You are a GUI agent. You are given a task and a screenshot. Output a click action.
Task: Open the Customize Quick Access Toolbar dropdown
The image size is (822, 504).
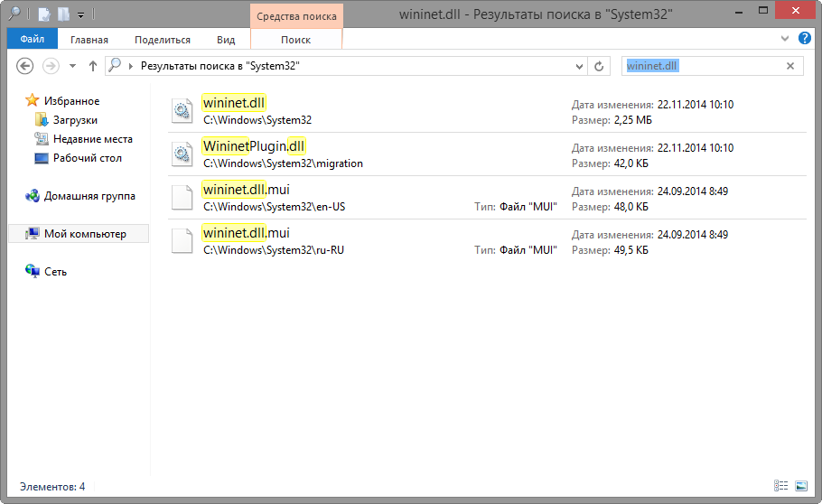(80, 14)
